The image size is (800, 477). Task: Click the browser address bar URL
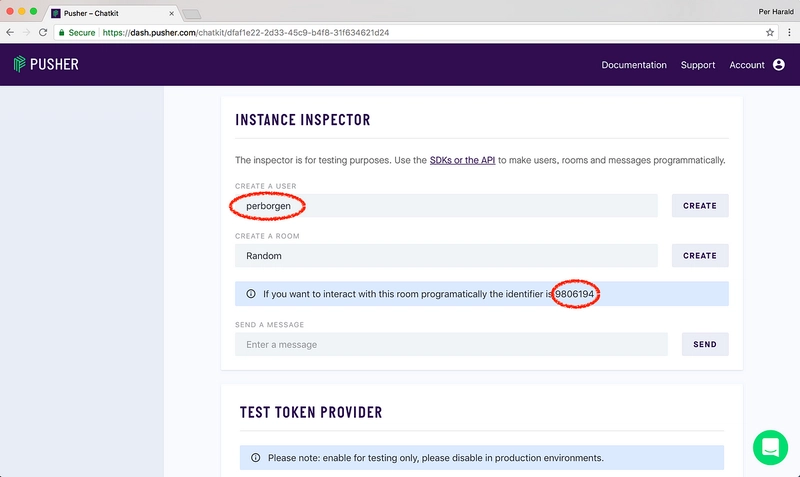tap(246, 32)
